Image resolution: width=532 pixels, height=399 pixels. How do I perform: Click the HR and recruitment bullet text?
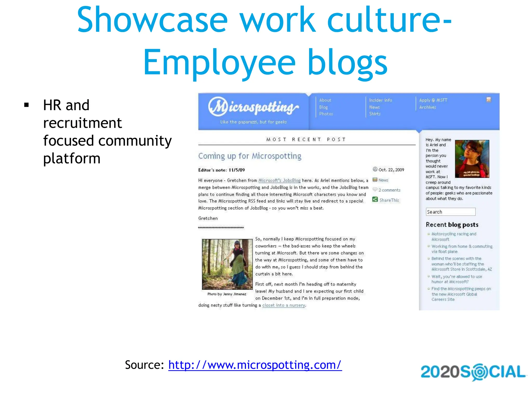point(107,132)
